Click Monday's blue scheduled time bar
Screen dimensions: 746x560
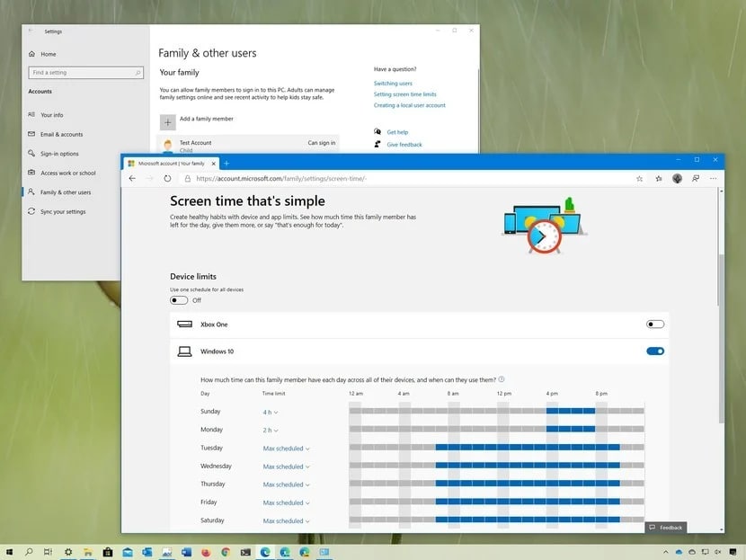point(571,428)
